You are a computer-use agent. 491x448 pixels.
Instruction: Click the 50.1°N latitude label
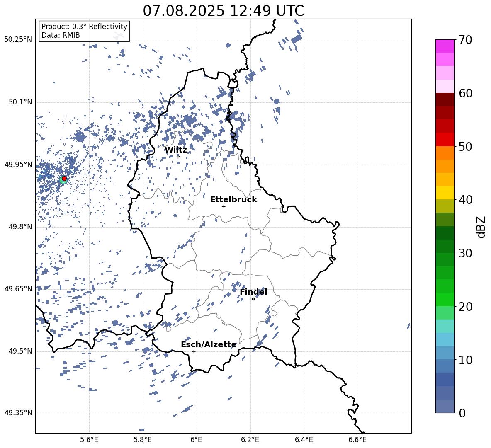coord(20,102)
